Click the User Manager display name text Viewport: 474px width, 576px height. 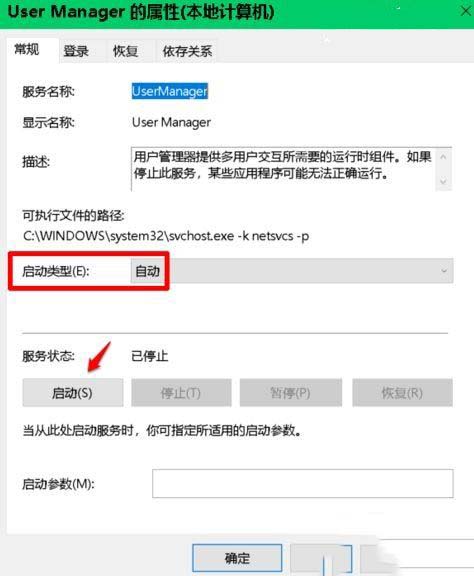(171, 122)
